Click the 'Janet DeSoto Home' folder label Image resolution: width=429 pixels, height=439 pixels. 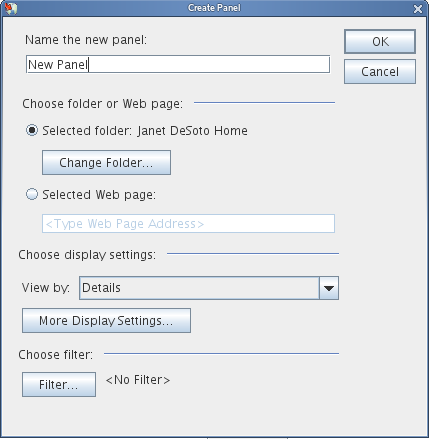193,131
